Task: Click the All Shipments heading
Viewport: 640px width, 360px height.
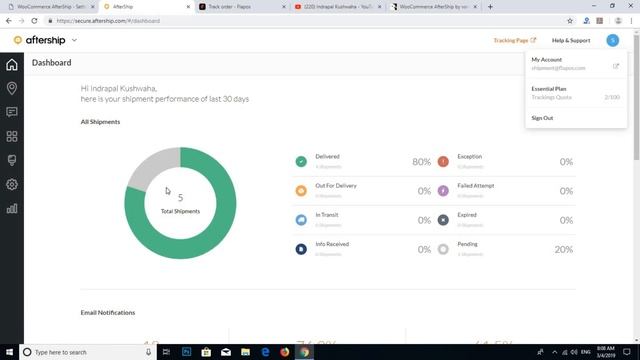Action: [x=100, y=122]
